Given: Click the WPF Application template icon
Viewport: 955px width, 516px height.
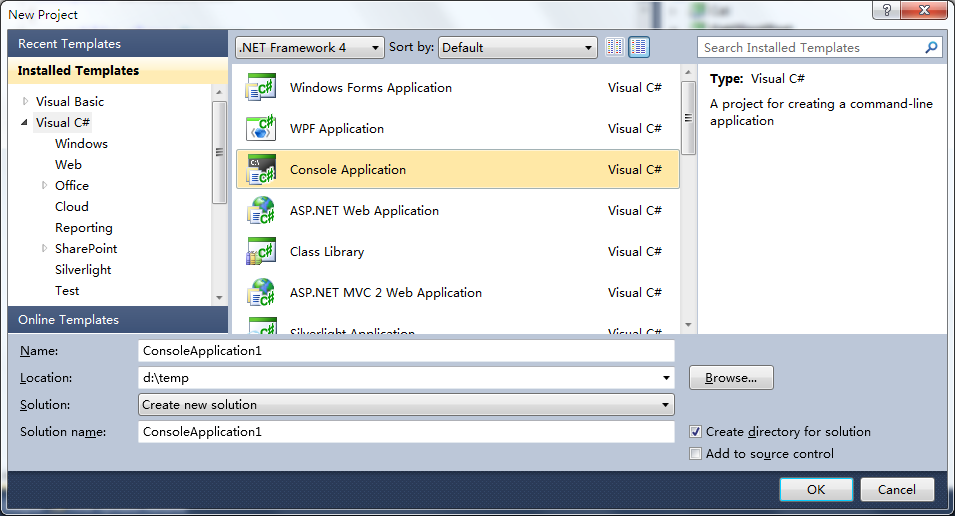Looking at the screenshot, I should pos(261,128).
